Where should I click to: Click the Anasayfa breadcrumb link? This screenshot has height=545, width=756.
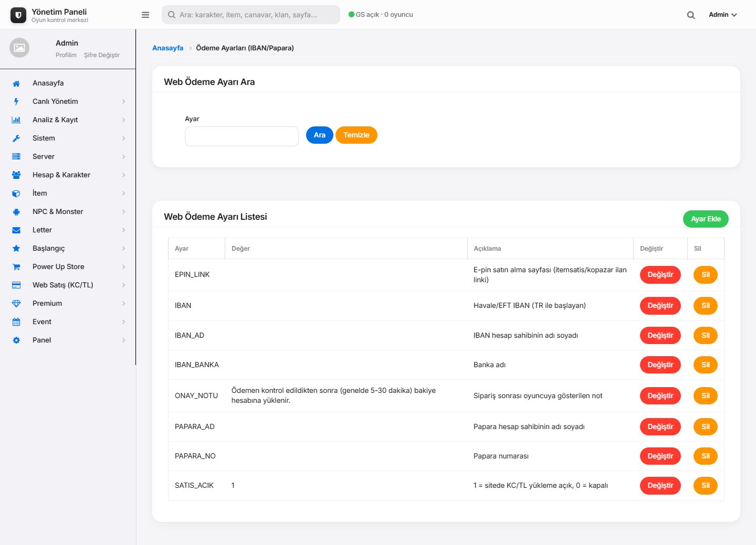(x=168, y=48)
